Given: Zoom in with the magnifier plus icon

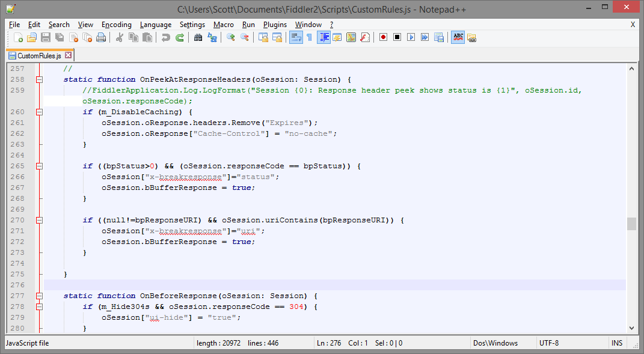Looking at the screenshot, I should click(x=230, y=38).
